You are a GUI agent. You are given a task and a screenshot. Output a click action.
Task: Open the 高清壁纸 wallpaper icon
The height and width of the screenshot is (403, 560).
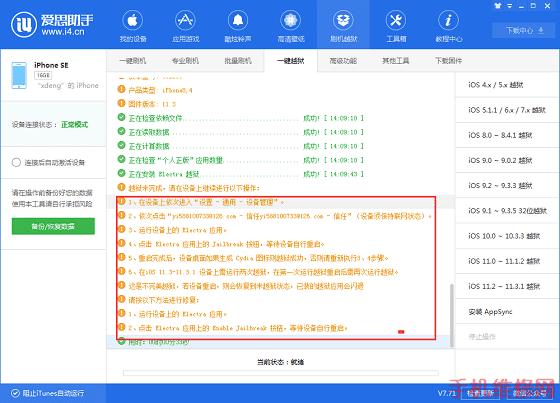click(290, 20)
